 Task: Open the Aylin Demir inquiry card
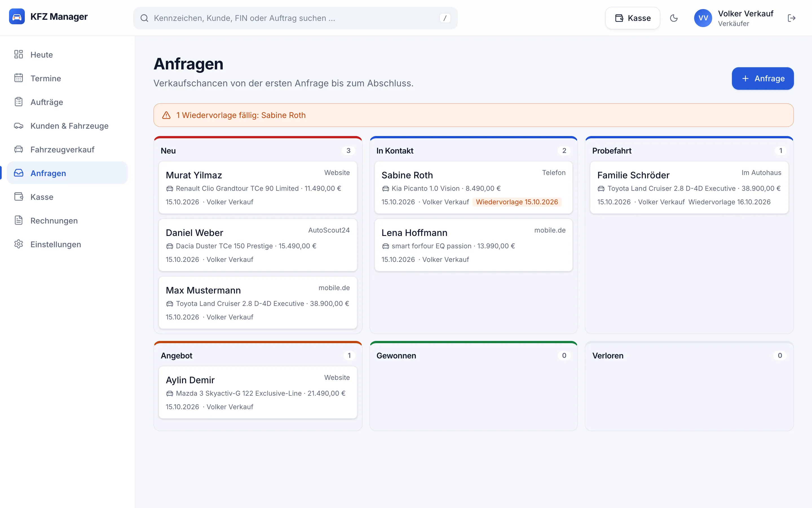258,392
